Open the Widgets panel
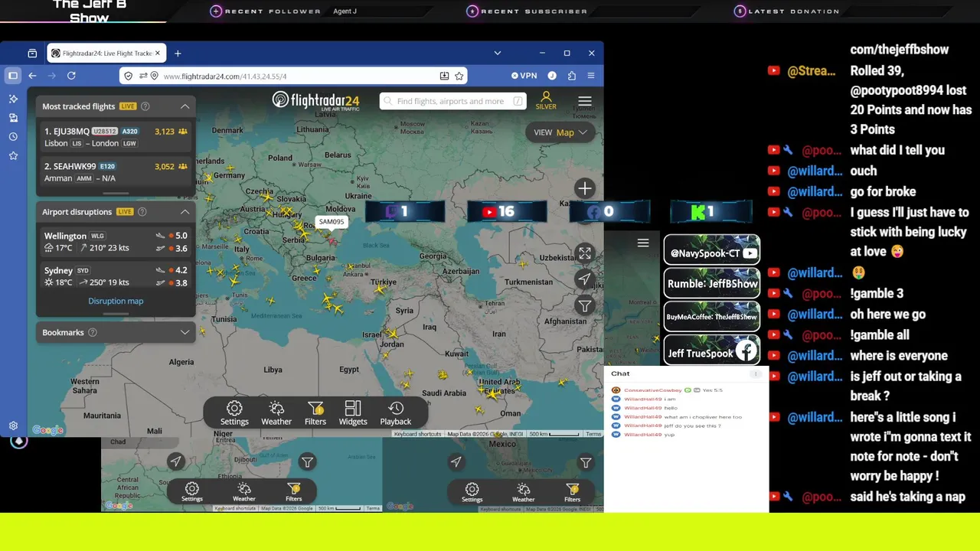This screenshot has height=551, width=980. (x=353, y=413)
